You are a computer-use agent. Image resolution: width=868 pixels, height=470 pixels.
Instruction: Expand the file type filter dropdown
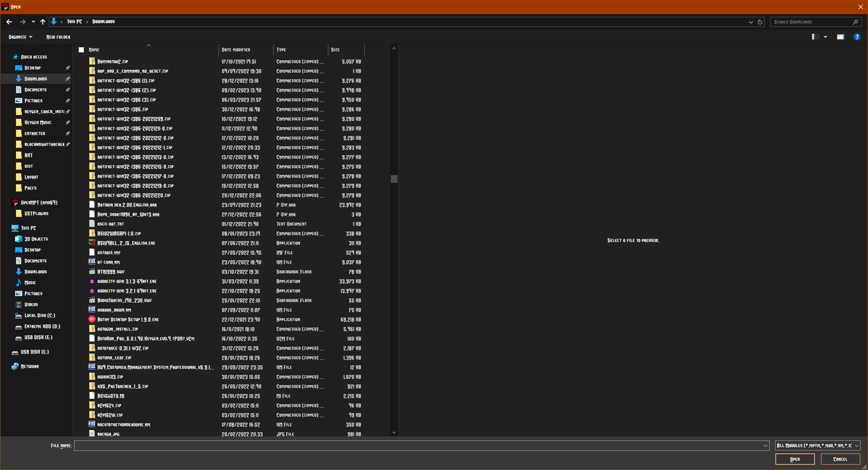pyautogui.click(x=856, y=446)
